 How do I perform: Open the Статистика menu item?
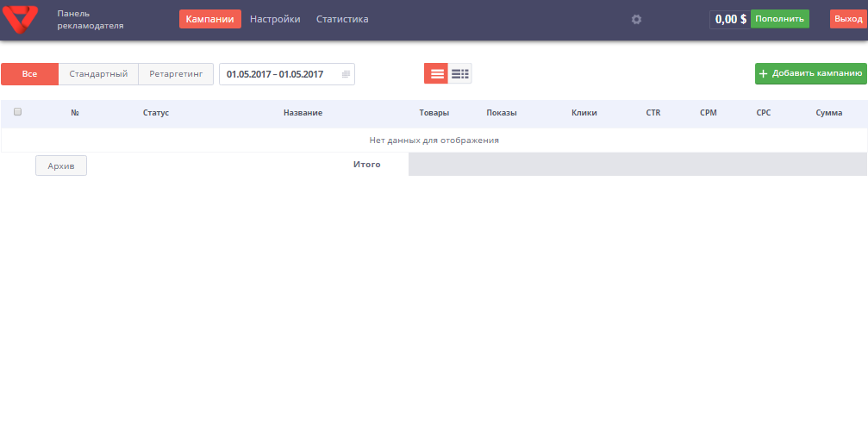[342, 19]
